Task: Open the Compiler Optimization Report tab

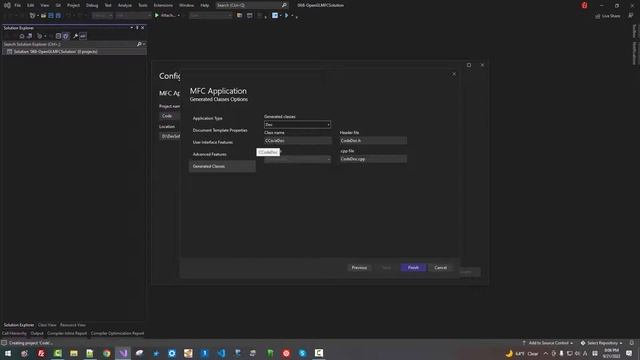Action: [118, 333]
